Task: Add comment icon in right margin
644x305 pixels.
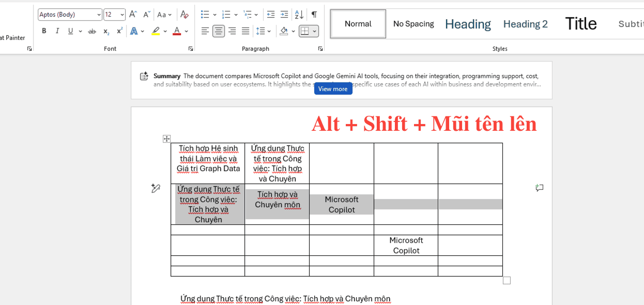Action: [x=540, y=188]
